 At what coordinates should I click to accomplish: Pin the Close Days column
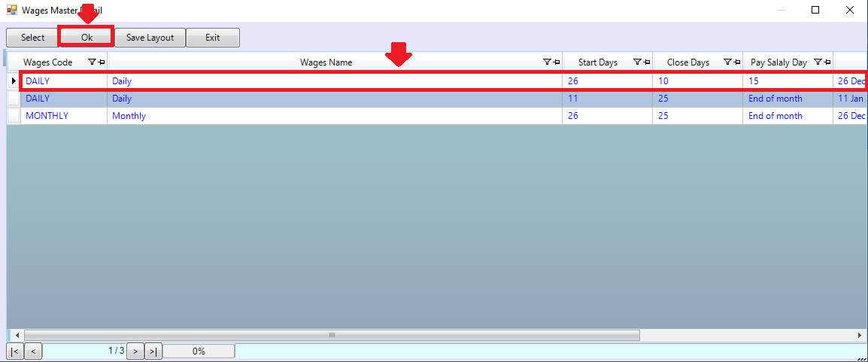(737, 62)
